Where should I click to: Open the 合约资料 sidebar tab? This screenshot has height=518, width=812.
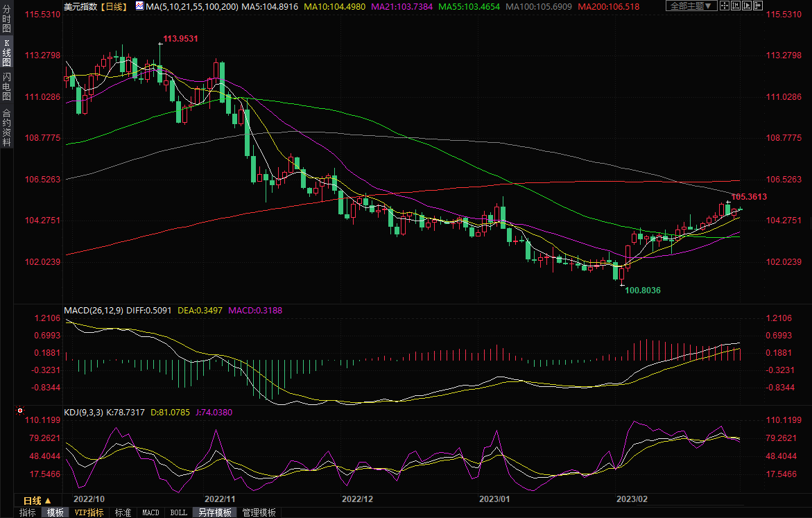coord(6,128)
